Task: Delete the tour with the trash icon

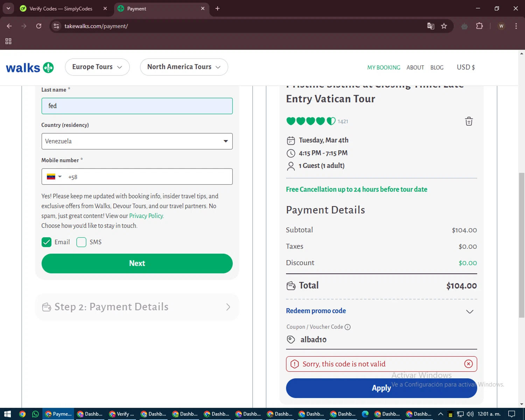Action: [x=469, y=121]
